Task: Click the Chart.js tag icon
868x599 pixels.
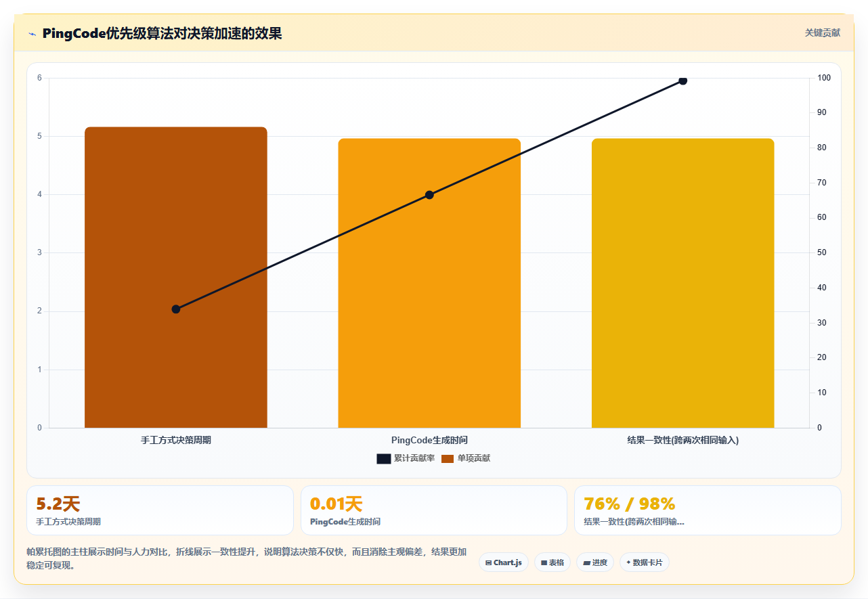Action: 489,562
